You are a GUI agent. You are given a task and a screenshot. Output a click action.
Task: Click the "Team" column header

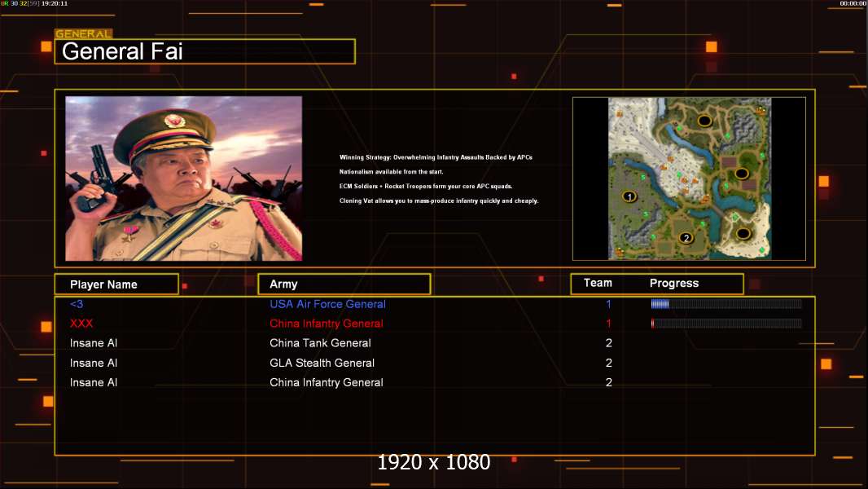click(598, 283)
